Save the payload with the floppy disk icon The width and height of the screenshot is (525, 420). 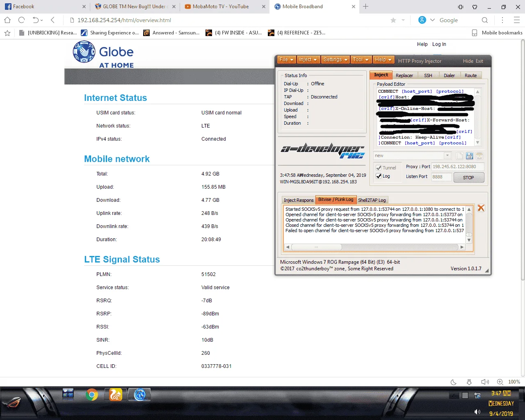[470, 156]
